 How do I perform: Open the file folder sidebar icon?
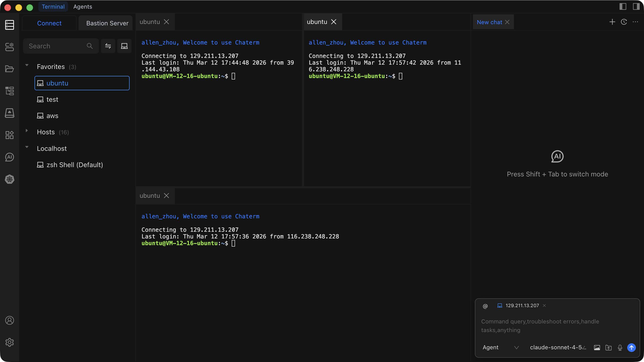(10, 69)
